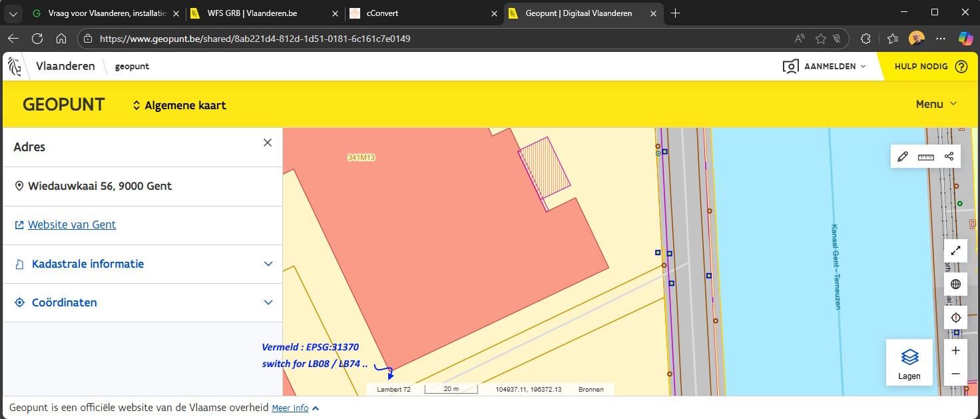Activate the ruler measure tool

(x=925, y=157)
